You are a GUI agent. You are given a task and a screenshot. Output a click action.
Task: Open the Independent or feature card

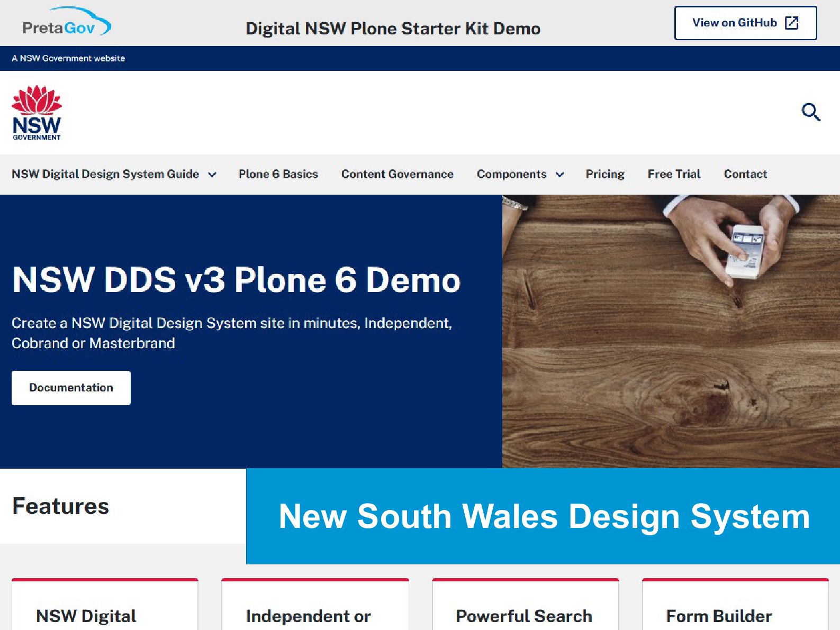(315, 605)
